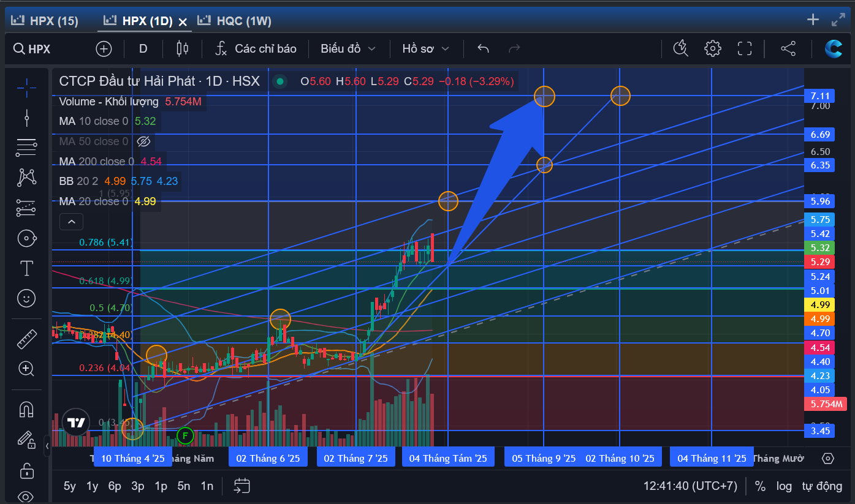
Task: Close the HPX (1D) tab
Action: [183, 21]
